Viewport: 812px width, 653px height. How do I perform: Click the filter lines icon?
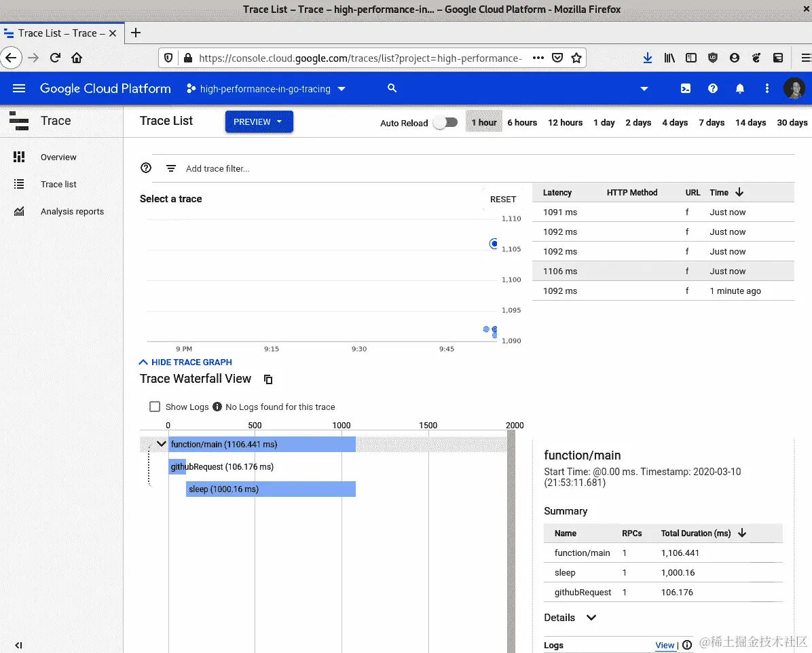tap(171, 168)
